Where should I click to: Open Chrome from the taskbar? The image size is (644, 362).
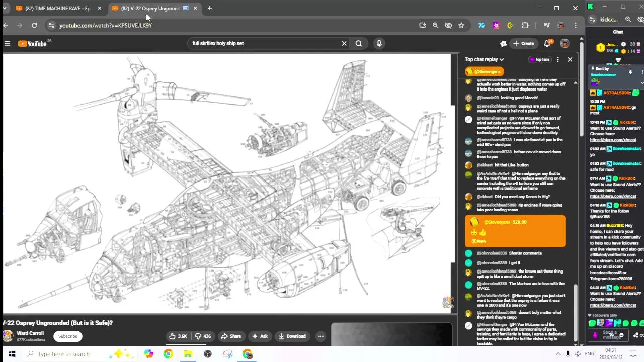tap(168, 354)
